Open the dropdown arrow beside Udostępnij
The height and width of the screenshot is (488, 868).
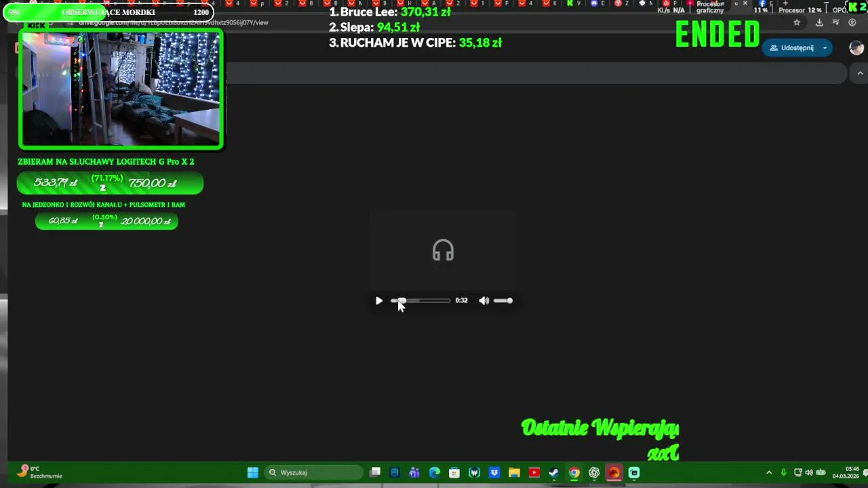pos(825,47)
